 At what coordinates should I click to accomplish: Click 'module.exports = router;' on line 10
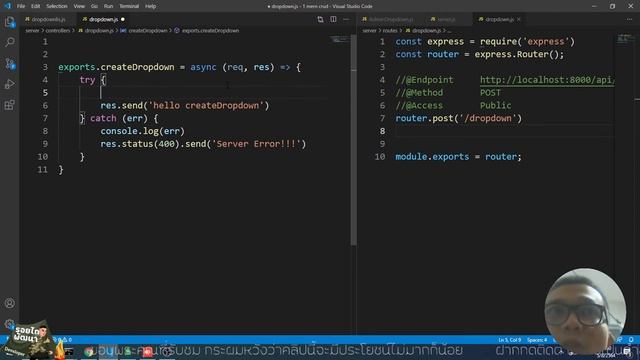(458, 157)
